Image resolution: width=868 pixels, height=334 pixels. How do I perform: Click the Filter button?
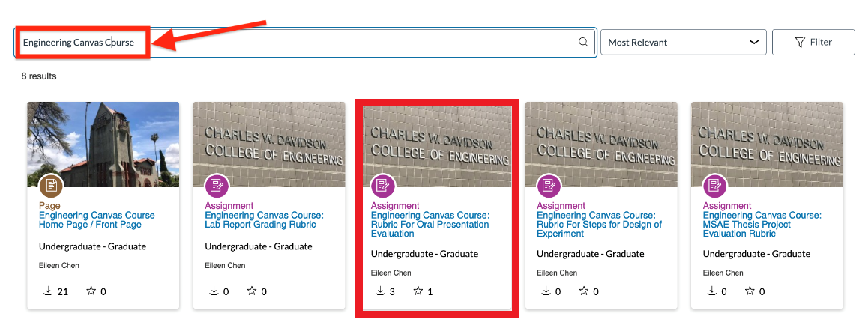pyautogui.click(x=813, y=43)
